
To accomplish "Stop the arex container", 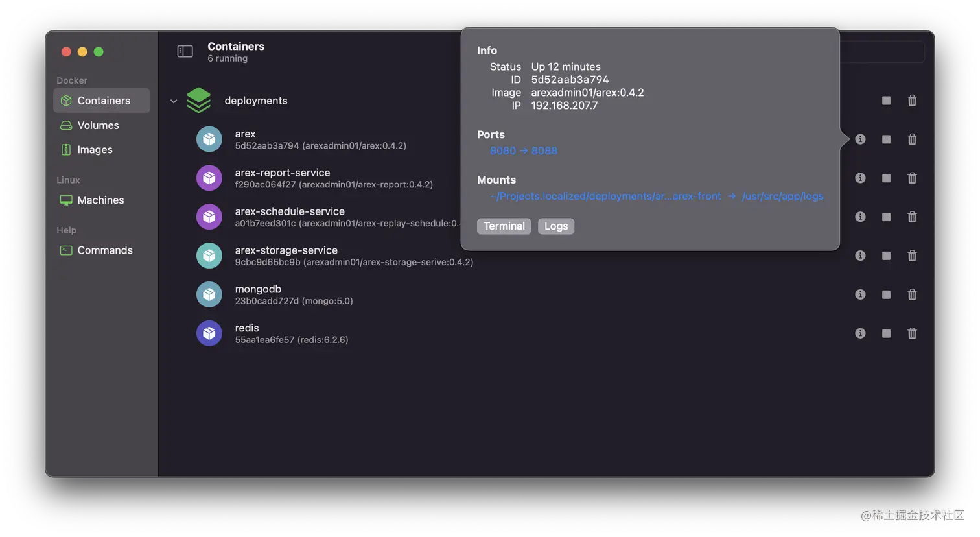I will 886,139.
